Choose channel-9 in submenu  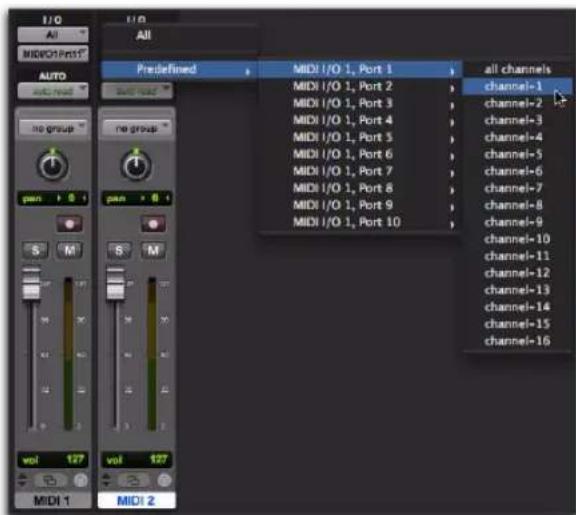(x=518, y=222)
